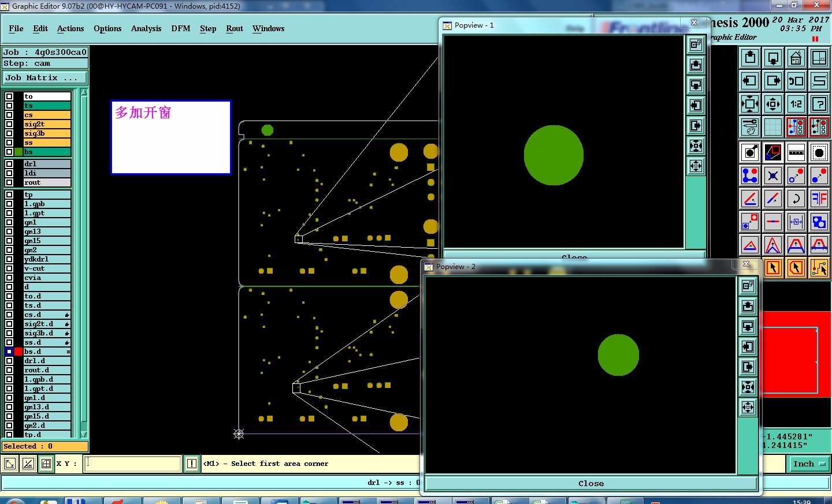The width and height of the screenshot is (832, 504).
Task: Select the red-blue horizontal line tool
Action: [773, 222]
